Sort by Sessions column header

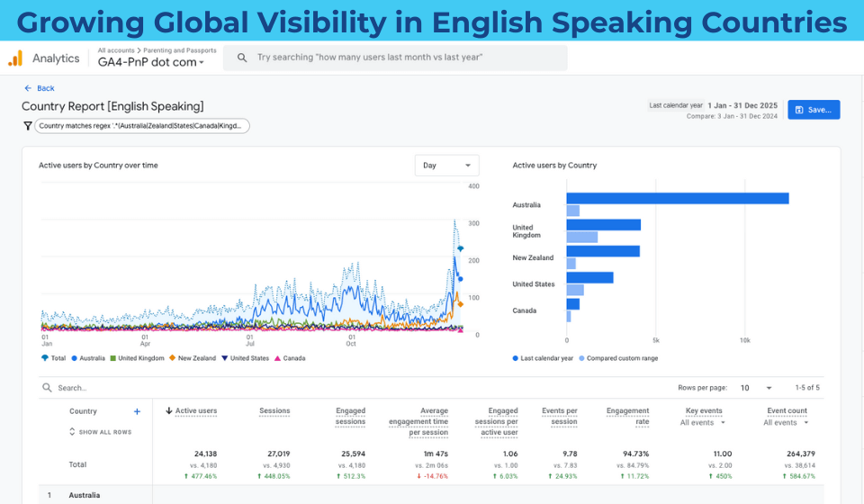[274, 411]
